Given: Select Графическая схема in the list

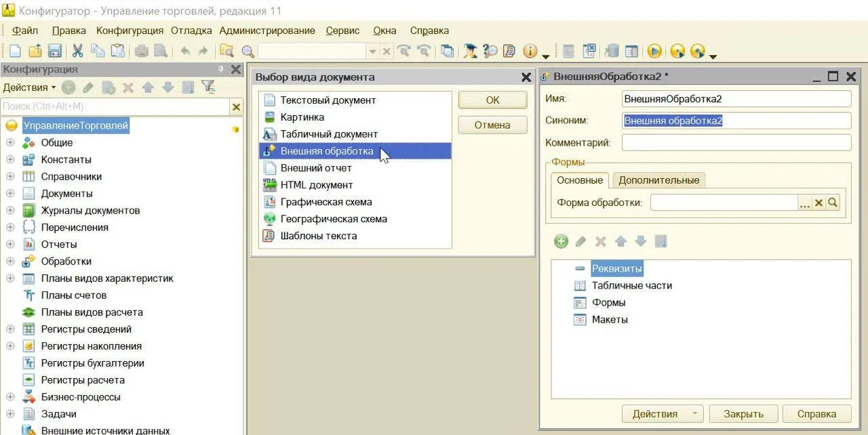Looking at the screenshot, I should pos(355,202).
